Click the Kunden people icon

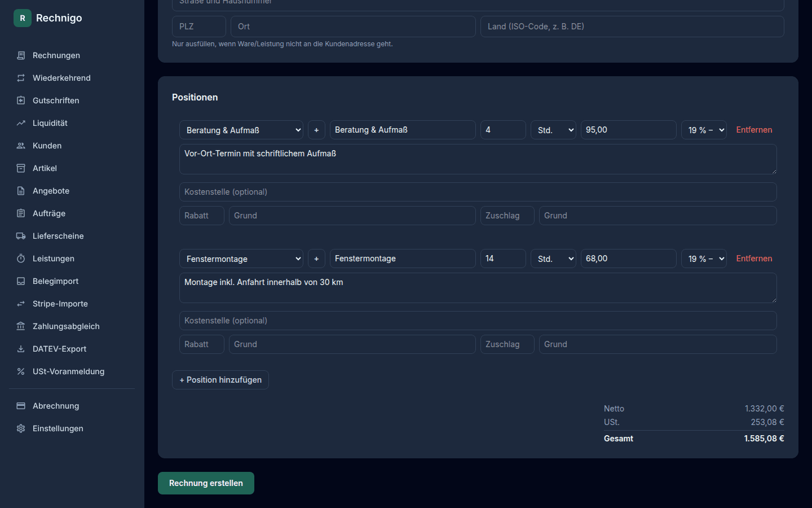(21, 146)
